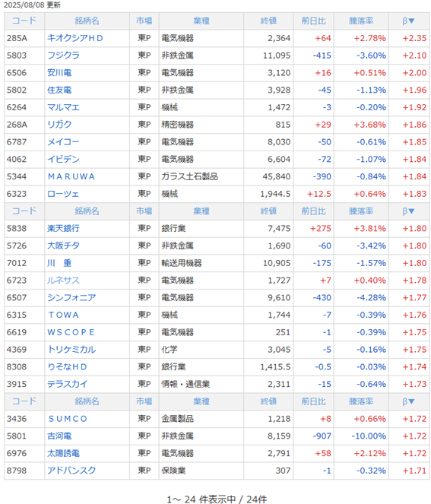Open the アドバンスク stock link

(71, 471)
